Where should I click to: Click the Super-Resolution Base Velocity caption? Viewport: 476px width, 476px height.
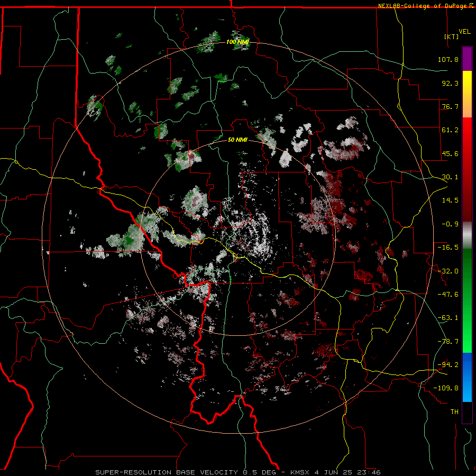[237, 472]
